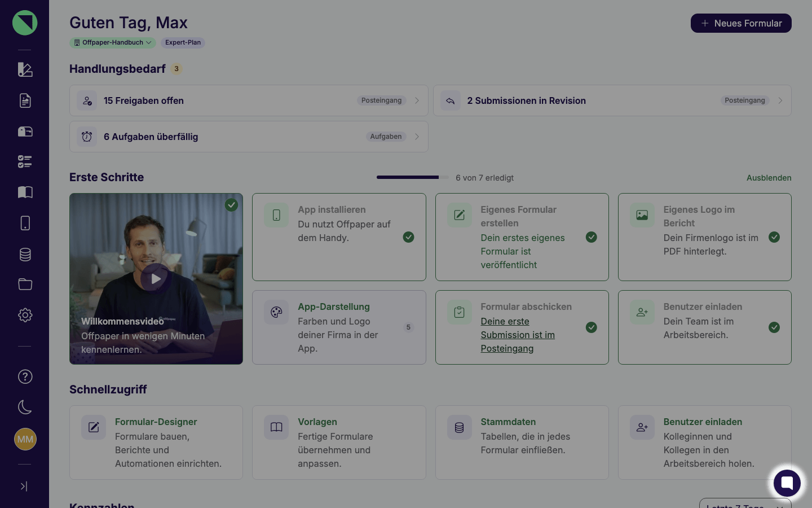This screenshot has width=812, height=508.
Task: Click chevron on 2 Submissionen in Revision row
Action: pos(780,100)
